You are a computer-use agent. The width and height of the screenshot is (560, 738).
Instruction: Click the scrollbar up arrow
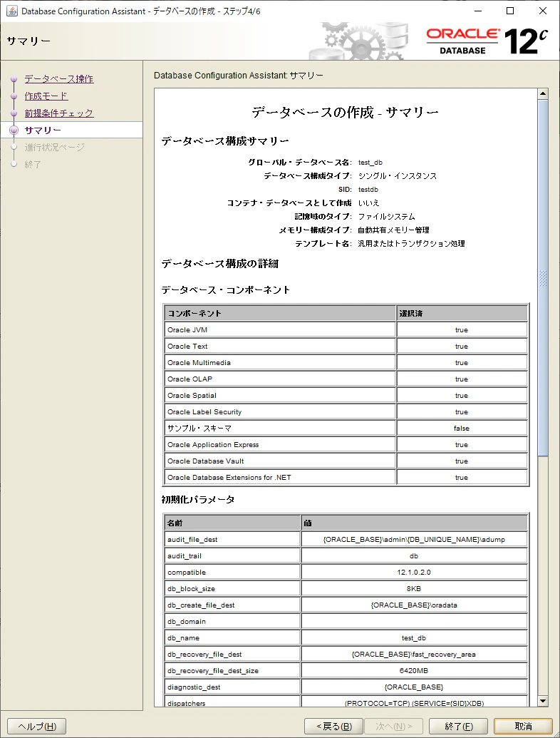click(x=543, y=93)
